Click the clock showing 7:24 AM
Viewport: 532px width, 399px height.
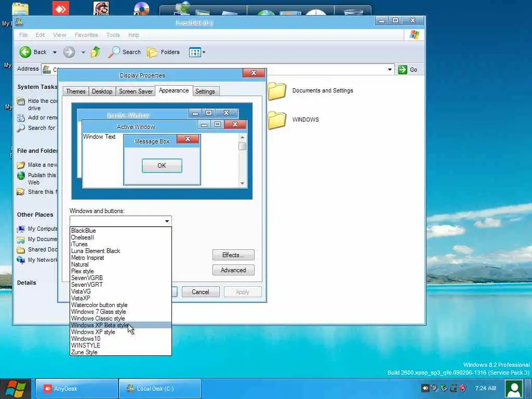click(486, 388)
